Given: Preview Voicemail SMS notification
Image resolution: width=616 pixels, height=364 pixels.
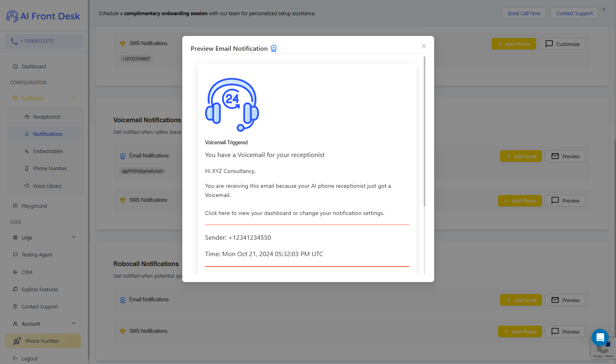Looking at the screenshot, I should pyautogui.click(x=565, y=201).
